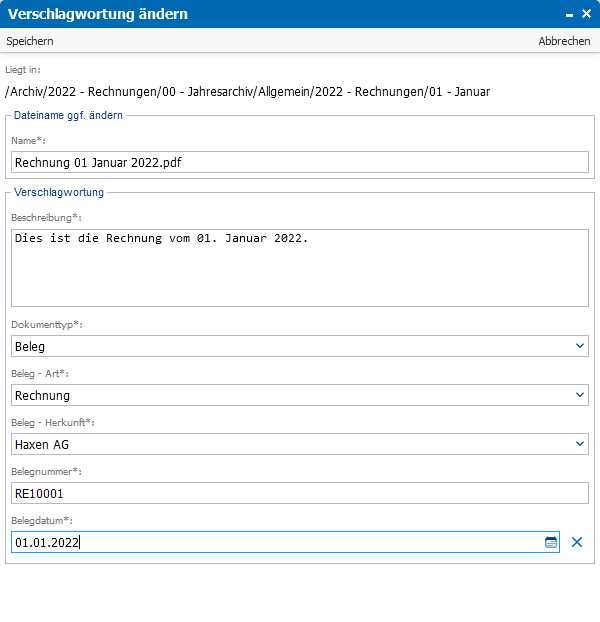Minimize the Verschlagwortung ändern dialog
This screenshot has height=622, width=600.
click(x=569, y=15)
